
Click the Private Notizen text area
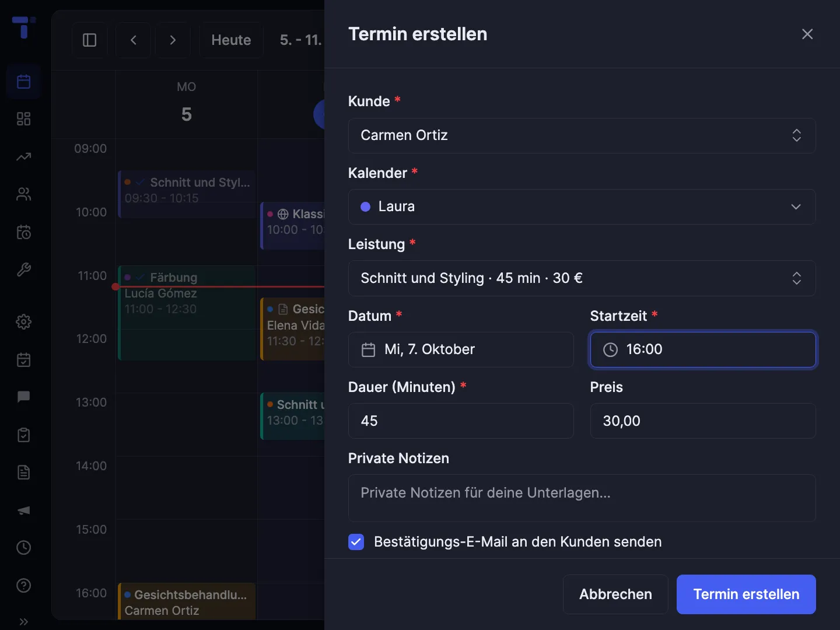[x=582, y=498]
